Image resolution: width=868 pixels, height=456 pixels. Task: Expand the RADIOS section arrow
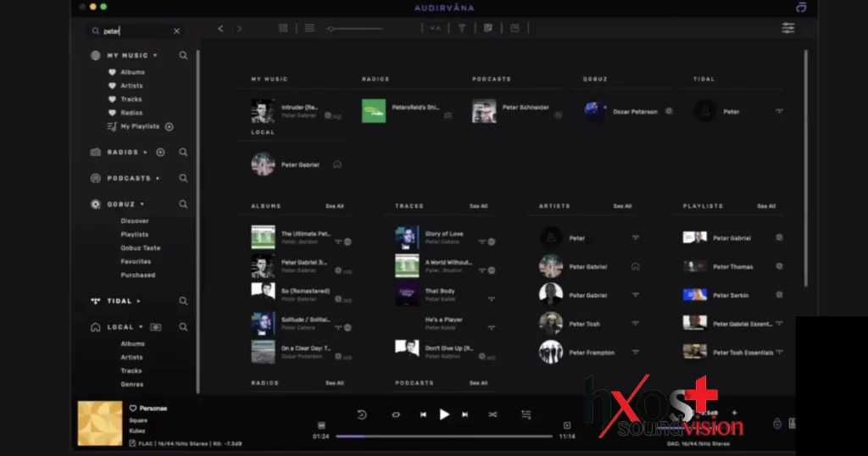(146, 153)
